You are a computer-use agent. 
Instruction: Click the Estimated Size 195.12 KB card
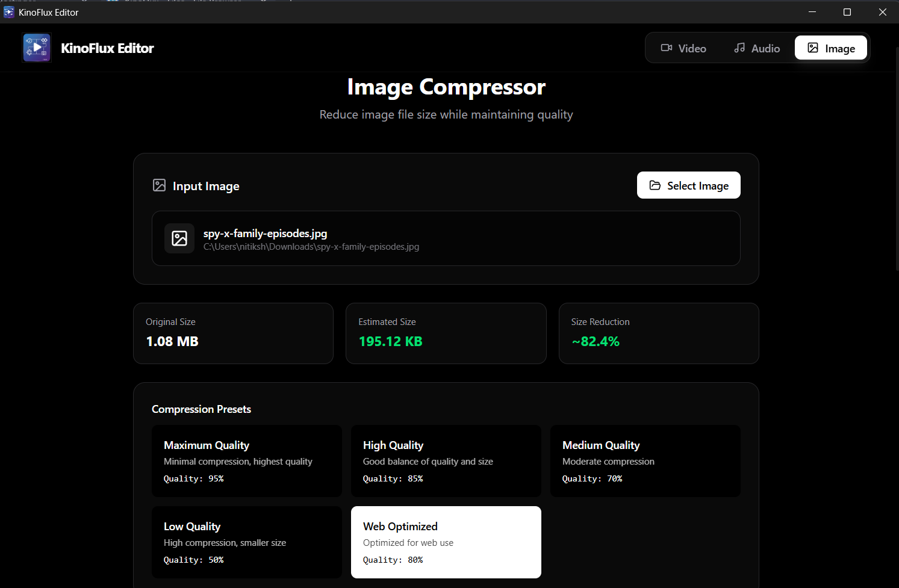coord(446,333)
